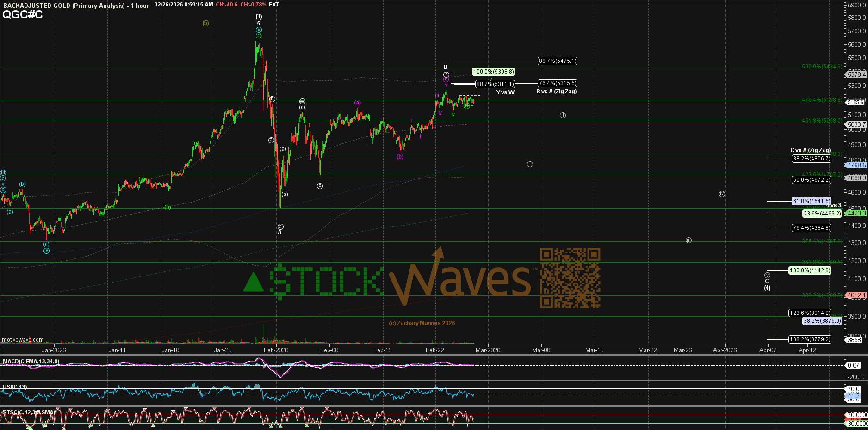Viewport: 868px width, 430px height.
Task: Click the Zachary Mannes 2026 copyright text
Action: (x=422, y=323)
